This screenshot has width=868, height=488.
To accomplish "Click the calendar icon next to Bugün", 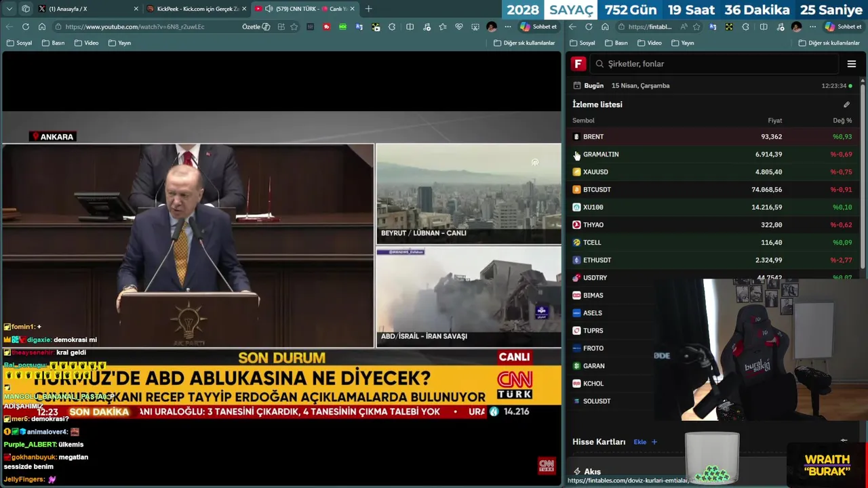I will point(577,85).
